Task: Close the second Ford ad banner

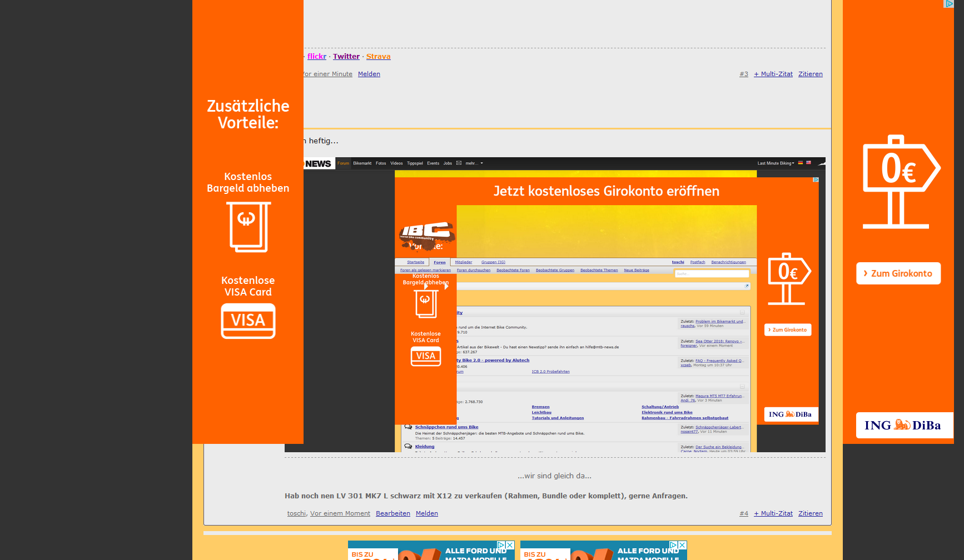Action: [x=682, y=545]
